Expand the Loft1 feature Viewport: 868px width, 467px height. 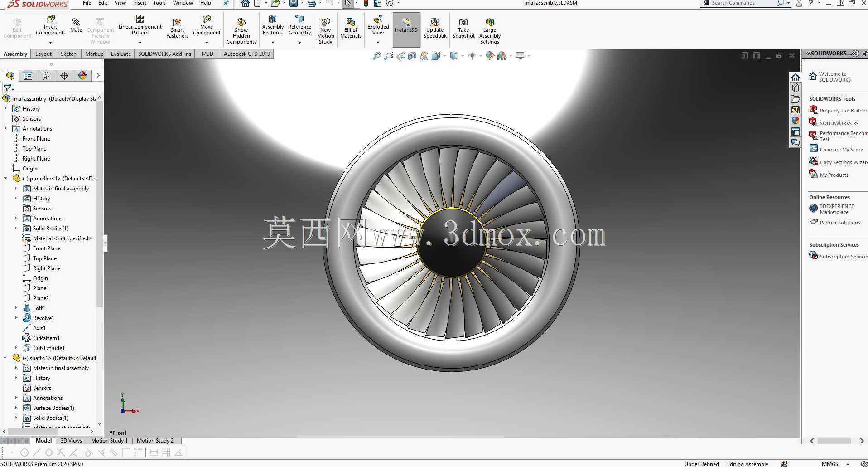coord(16,308)
